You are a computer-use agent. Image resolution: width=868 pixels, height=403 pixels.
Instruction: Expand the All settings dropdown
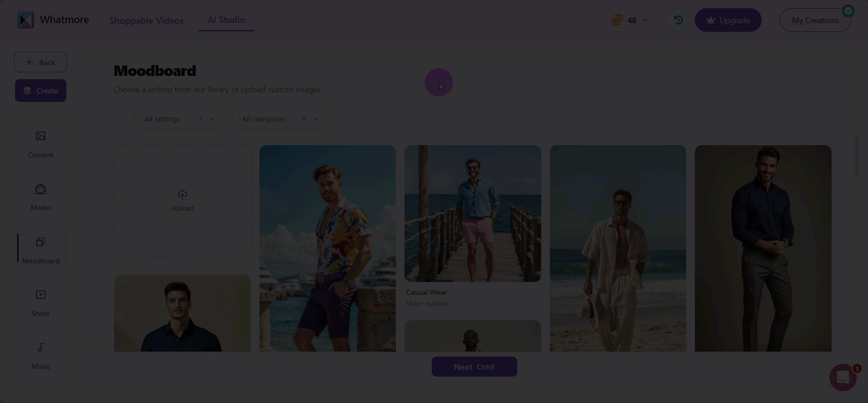point(180,119)
